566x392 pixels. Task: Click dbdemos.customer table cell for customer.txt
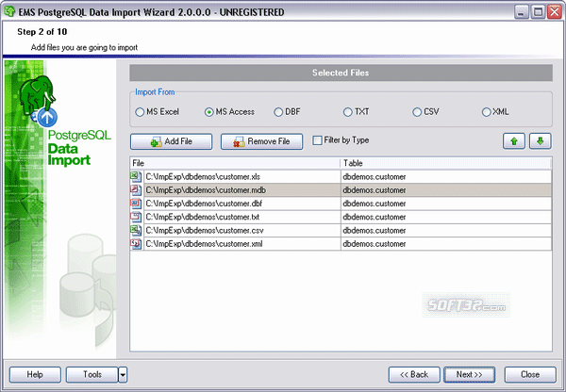[446, 217]
